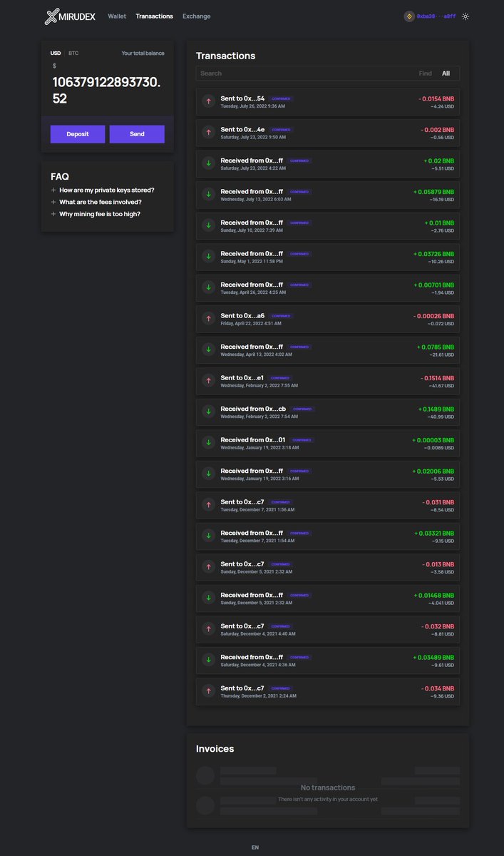Click sent arrow icon for 0x...a6 transaction
This screenshot has width=504, height=856.
[209, 319]
